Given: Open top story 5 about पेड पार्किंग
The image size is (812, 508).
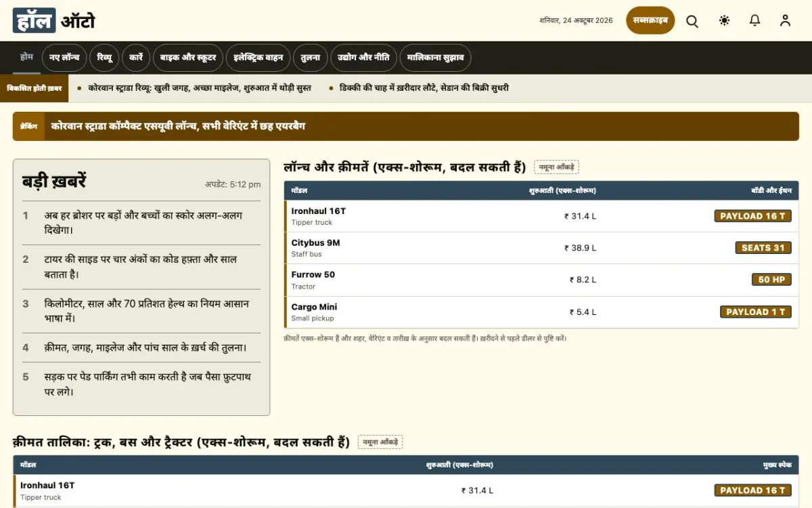Looking at the screenshot, I should coord(141,384).
